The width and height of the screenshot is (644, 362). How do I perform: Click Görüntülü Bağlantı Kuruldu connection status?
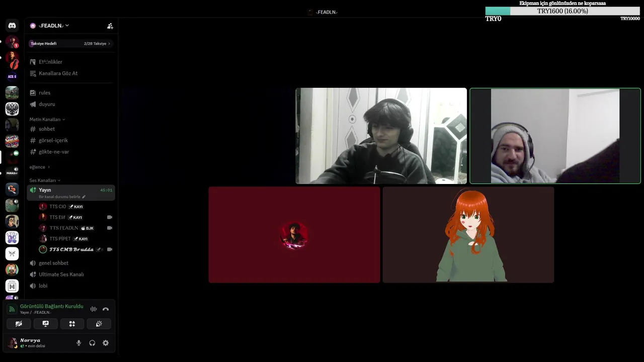coord(51,306)
